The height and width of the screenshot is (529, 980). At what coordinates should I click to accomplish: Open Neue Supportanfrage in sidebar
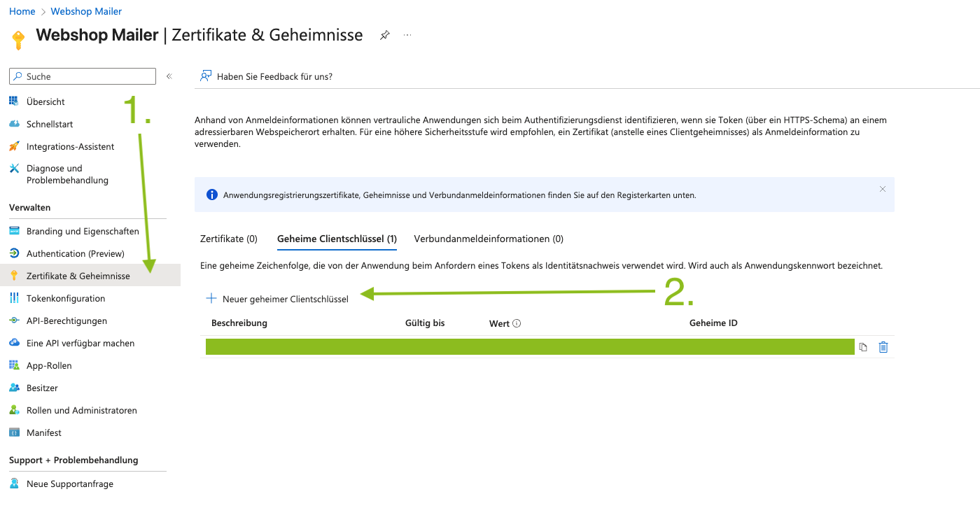[x=69, y=484]
